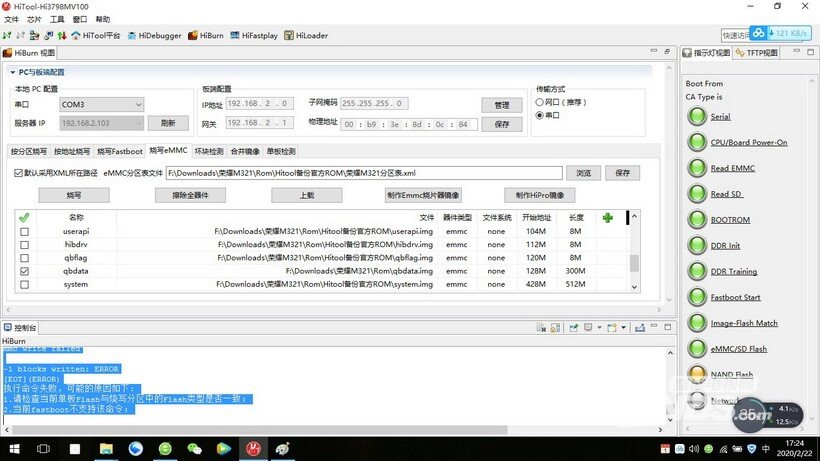Collapse the PC与板端配置 section
The width and height of the screenshot is (820, 461).
[x=13, y=72]
